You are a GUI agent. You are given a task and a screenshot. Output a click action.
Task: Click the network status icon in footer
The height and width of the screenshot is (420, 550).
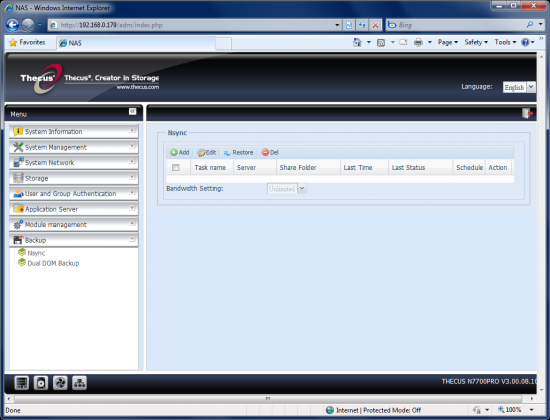point(79,383)
